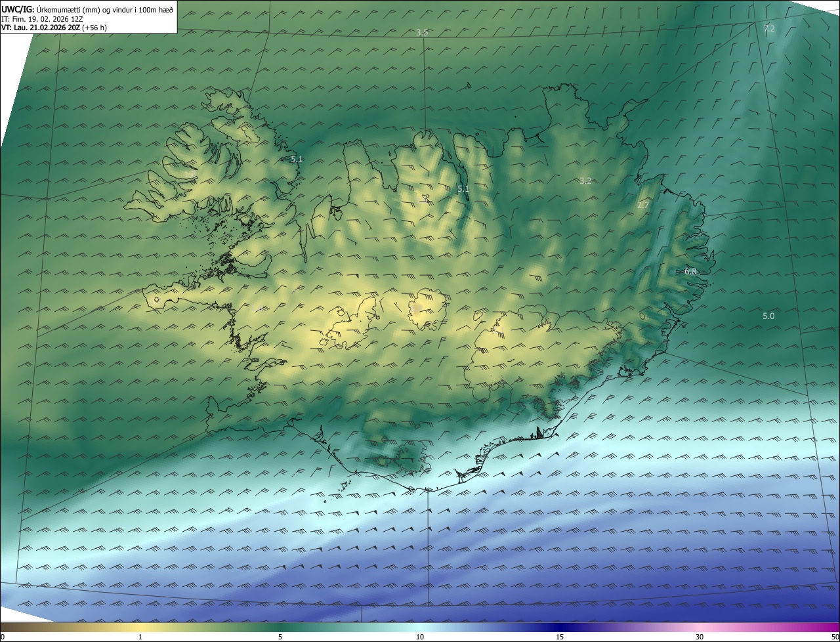Click the colorbar tick labeled 1
The height and width of the screenshot is (642, 840).
coord(140,637)
